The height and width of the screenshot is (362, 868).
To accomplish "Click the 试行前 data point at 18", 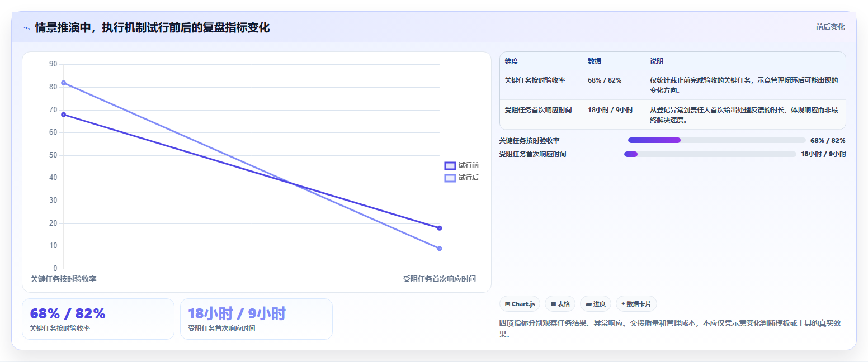I will click(440, 228).
